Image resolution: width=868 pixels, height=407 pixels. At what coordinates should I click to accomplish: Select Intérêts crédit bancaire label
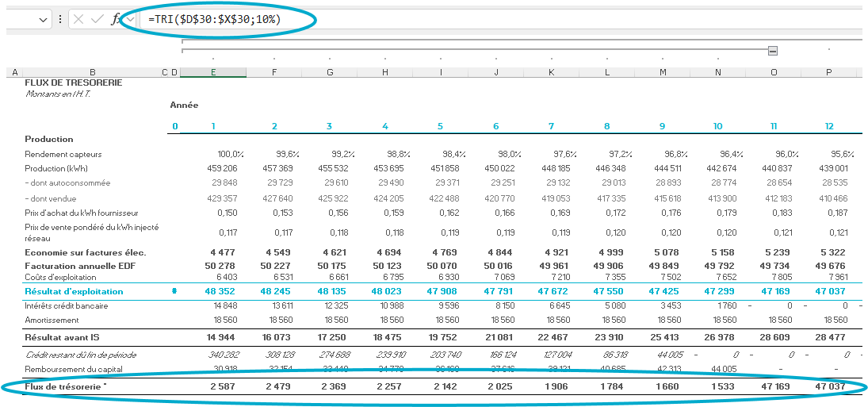(67, 305)
